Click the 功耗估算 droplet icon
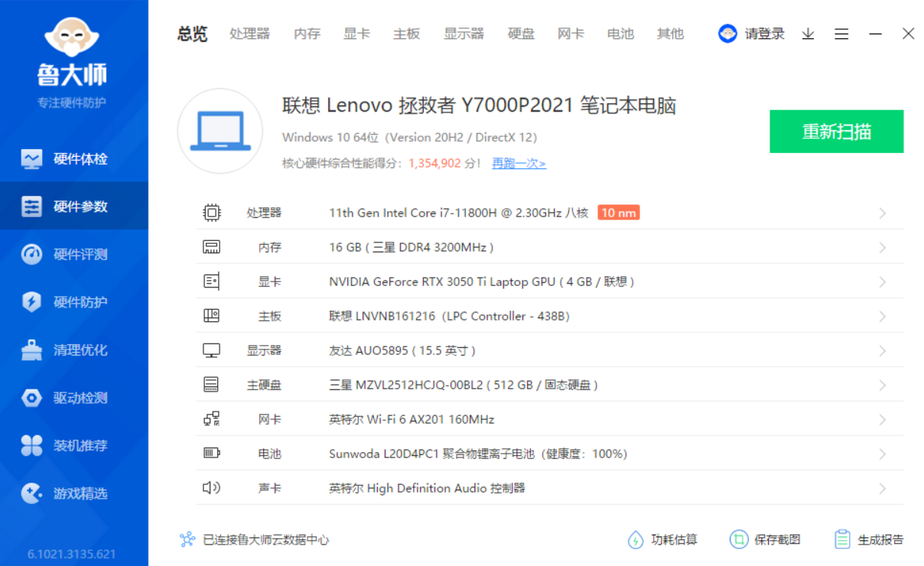Screen dimensions: 924x566 click(x=636, y=540)
